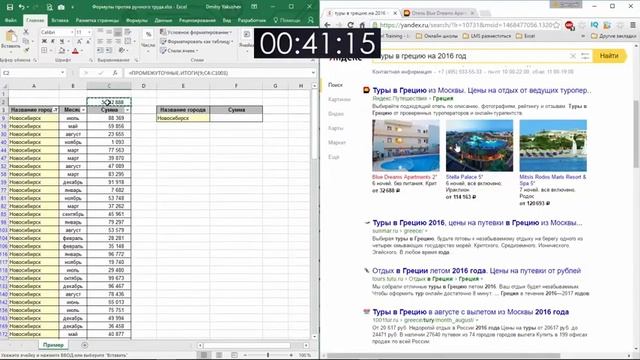Expand the formula bar

point(313,73)
